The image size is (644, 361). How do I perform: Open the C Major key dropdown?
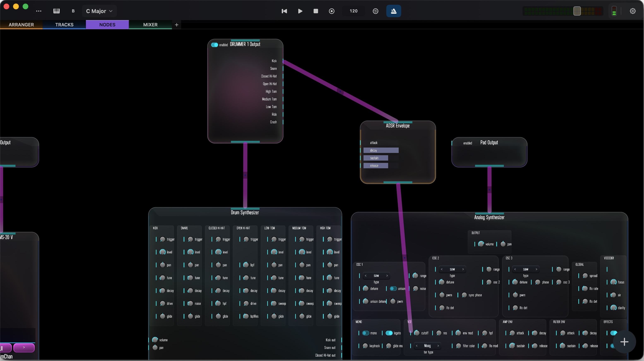pyautogui.click(x=99, y=11)
